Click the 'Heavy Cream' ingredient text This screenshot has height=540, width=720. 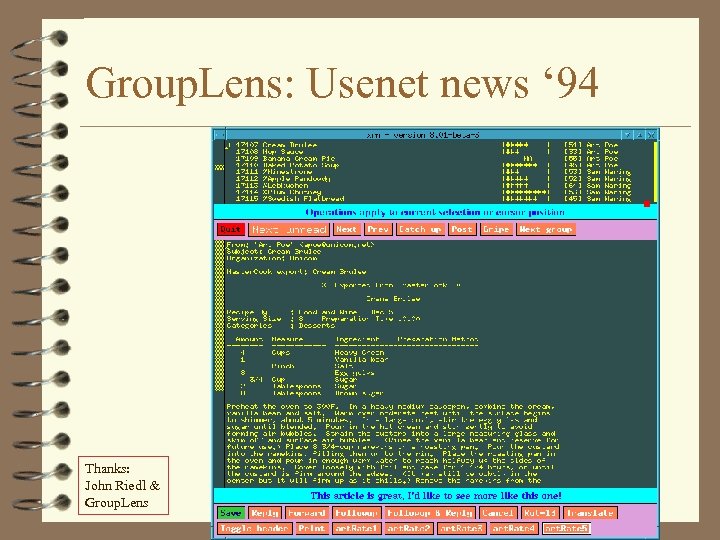(x=360, y=353)
